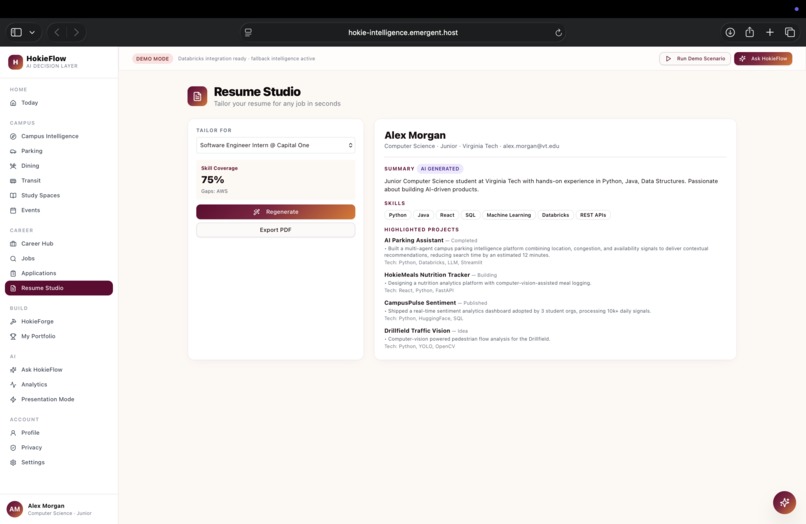
Task: Click the Alex Morgan account avatar
Action: point(14,509)
